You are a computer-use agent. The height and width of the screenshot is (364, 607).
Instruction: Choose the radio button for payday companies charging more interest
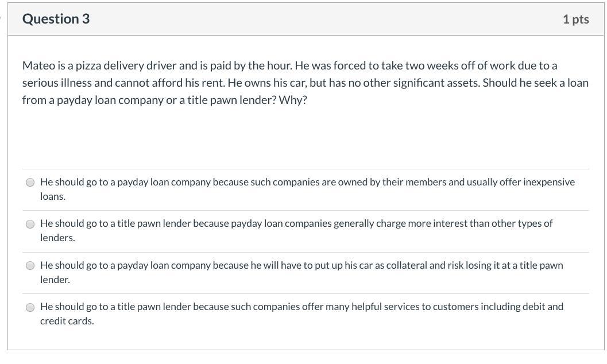[x=30, y=224]
